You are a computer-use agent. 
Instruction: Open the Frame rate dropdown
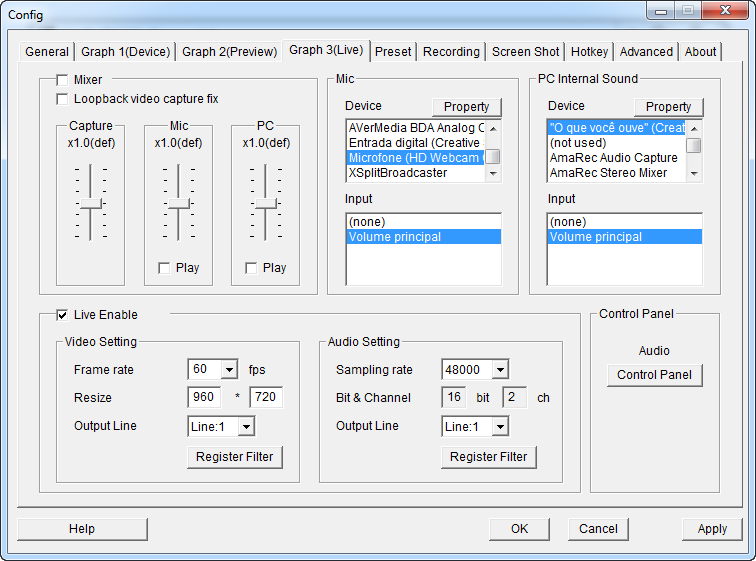[230, 370]
